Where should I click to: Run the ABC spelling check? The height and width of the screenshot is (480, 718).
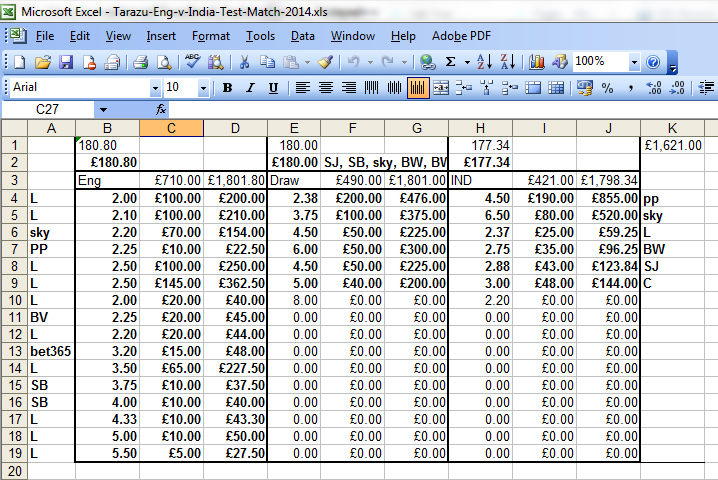click(x=192, y=61)
